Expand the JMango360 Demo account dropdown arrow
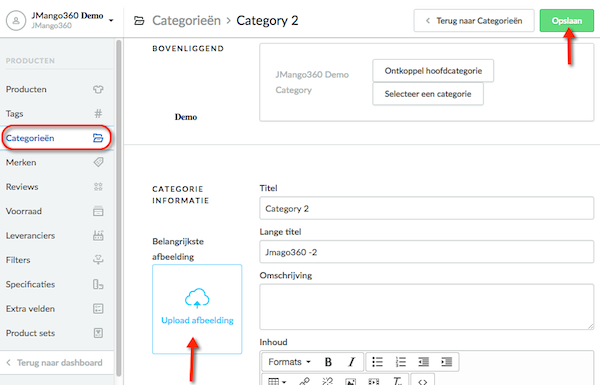Image resolution: width=600 pixels, height=385 pixels. (111, 20)
